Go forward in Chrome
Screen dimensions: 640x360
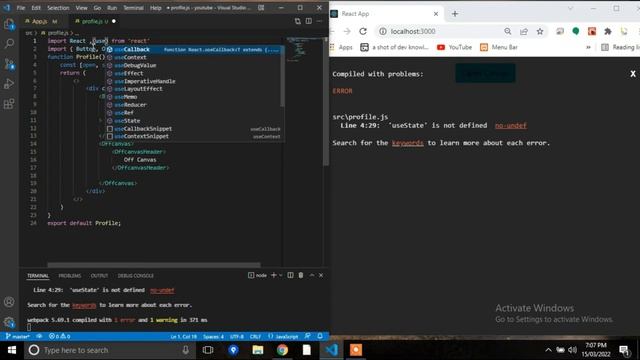(x=347, y=31)
